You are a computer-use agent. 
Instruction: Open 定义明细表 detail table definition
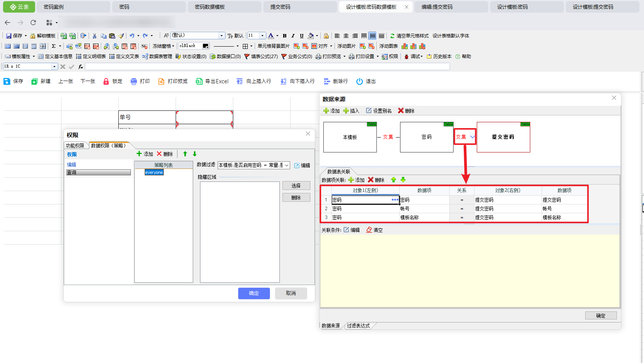pos(91,57)
